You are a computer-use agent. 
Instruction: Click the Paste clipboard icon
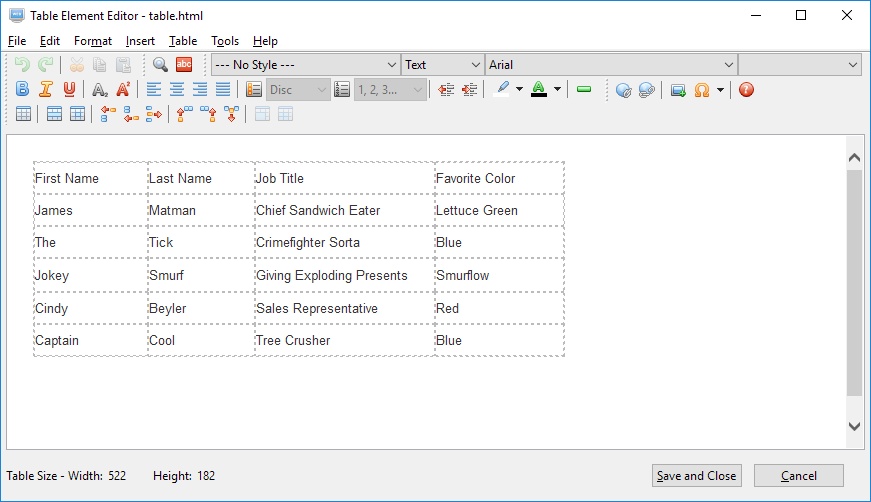[123, 65]
